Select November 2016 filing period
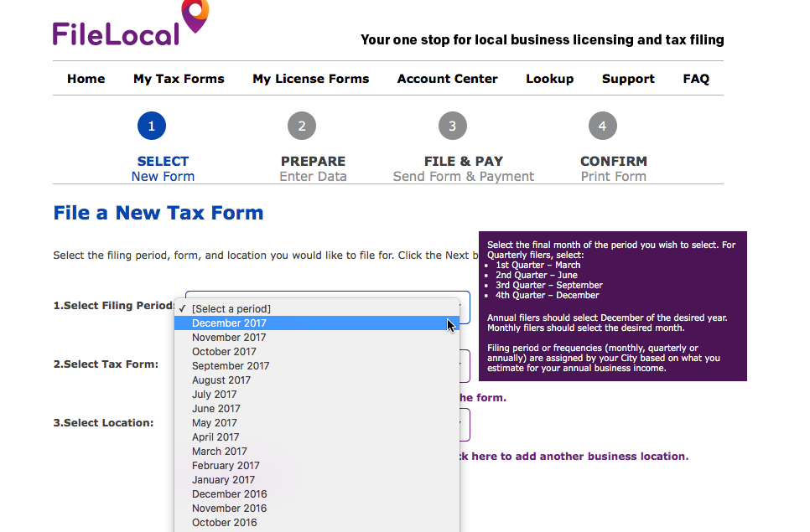The image size is (810, 532). tap(317, 509)
